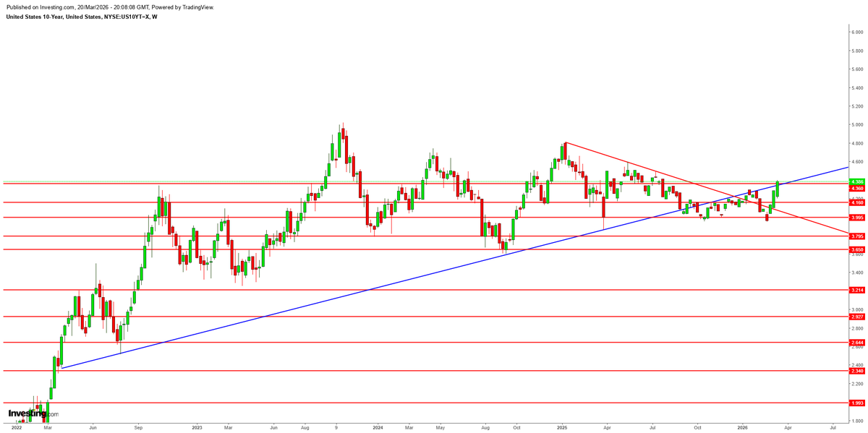Click the 2022 label on time axis

[x=16, y=428]
